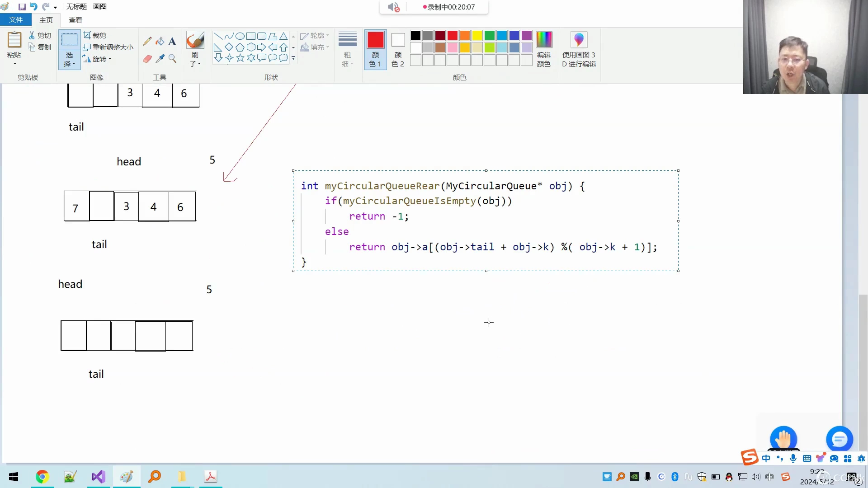
Task: Switch to the Home tab
Action: (x=46, y=20)
